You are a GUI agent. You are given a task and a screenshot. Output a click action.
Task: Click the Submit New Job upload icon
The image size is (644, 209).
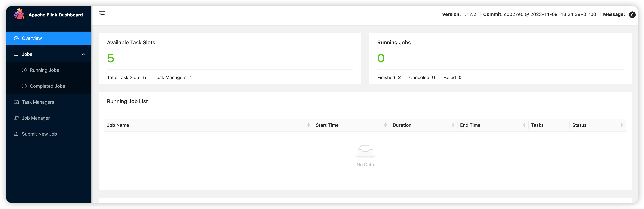[x=16, y=134]
